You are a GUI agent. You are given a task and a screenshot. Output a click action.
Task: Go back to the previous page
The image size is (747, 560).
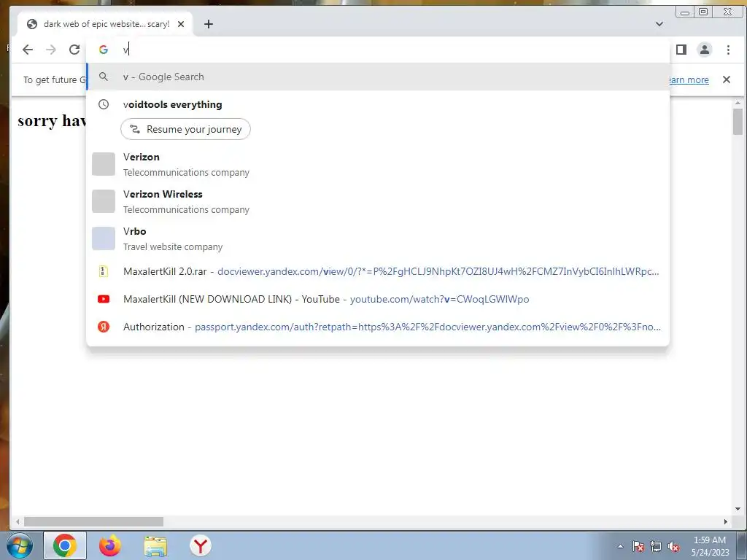(28, 50)
